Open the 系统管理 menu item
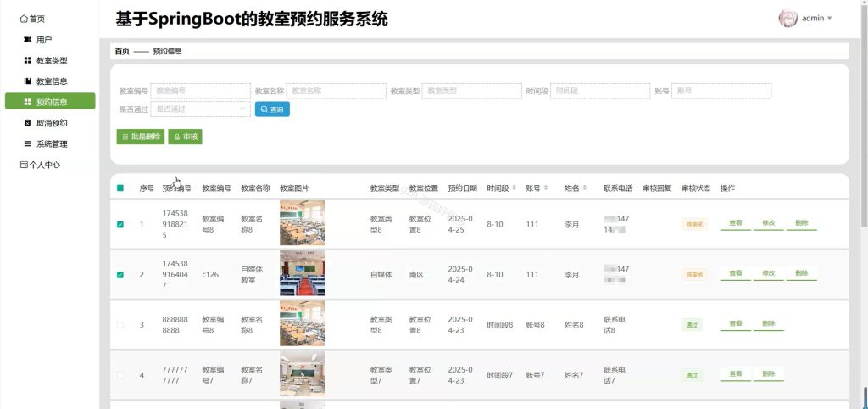The height and width of the screenshot is (409, 868). (46, 144)
